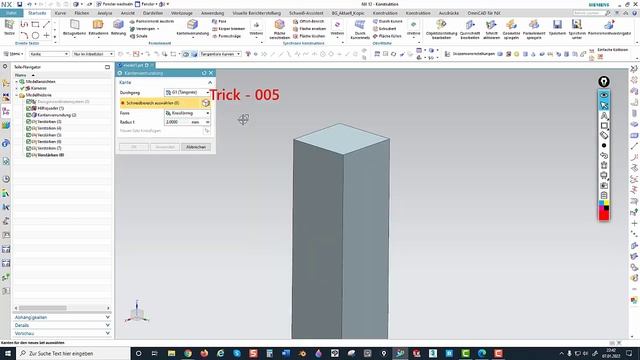Toggle checkbox for Verstärken (4)
This screenshot has width=640, height=360.
(29, 128)
